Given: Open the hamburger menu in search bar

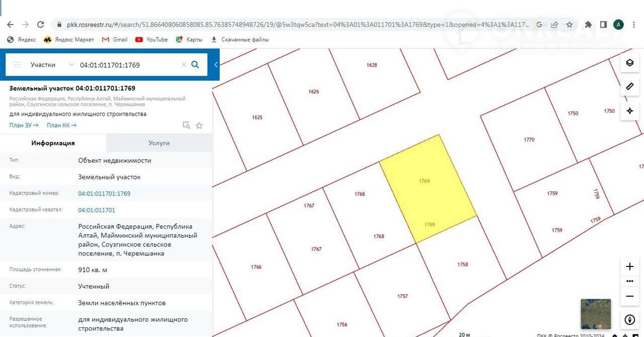Looking at the screenshot, I should click(x=17, y=64).
